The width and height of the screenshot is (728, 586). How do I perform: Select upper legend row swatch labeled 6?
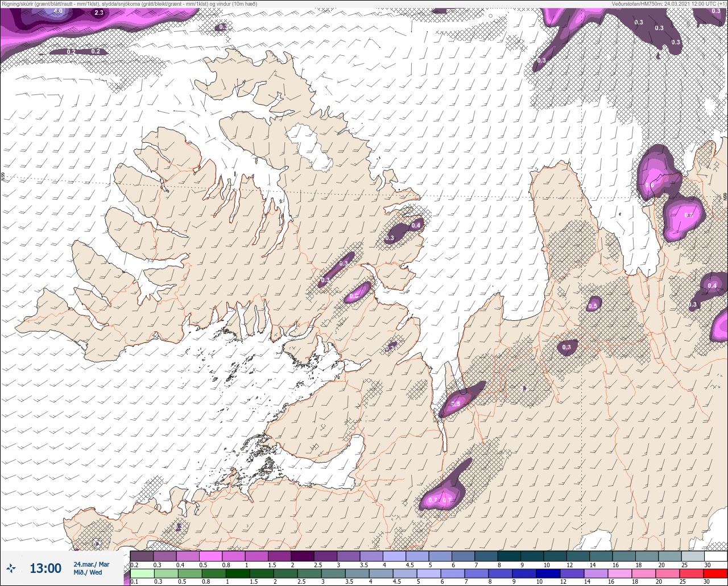(x=463, y=556)
